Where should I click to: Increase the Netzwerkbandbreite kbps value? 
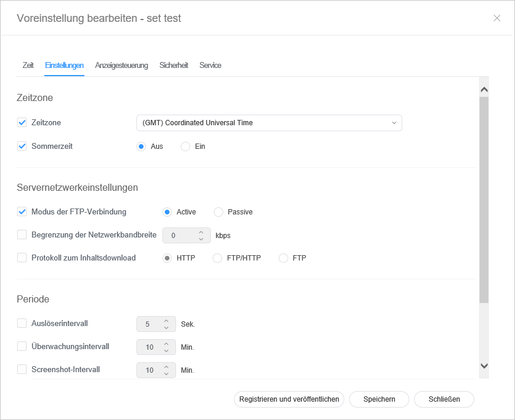201,232
